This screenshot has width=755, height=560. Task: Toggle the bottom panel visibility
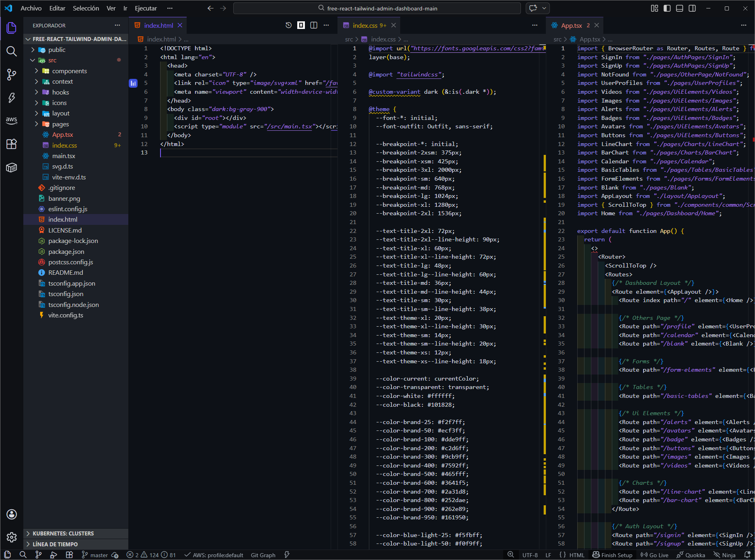coord(679,8)
